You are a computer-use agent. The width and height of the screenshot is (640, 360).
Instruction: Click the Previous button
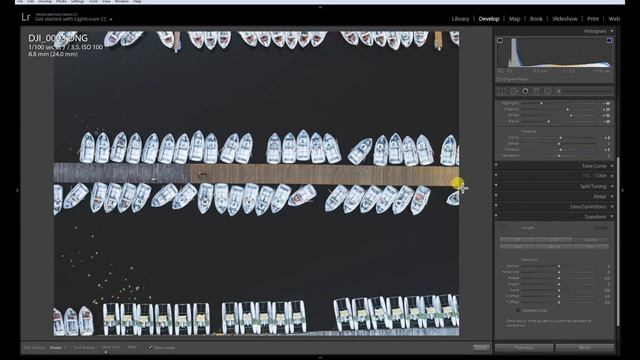(x=524, y=347)
